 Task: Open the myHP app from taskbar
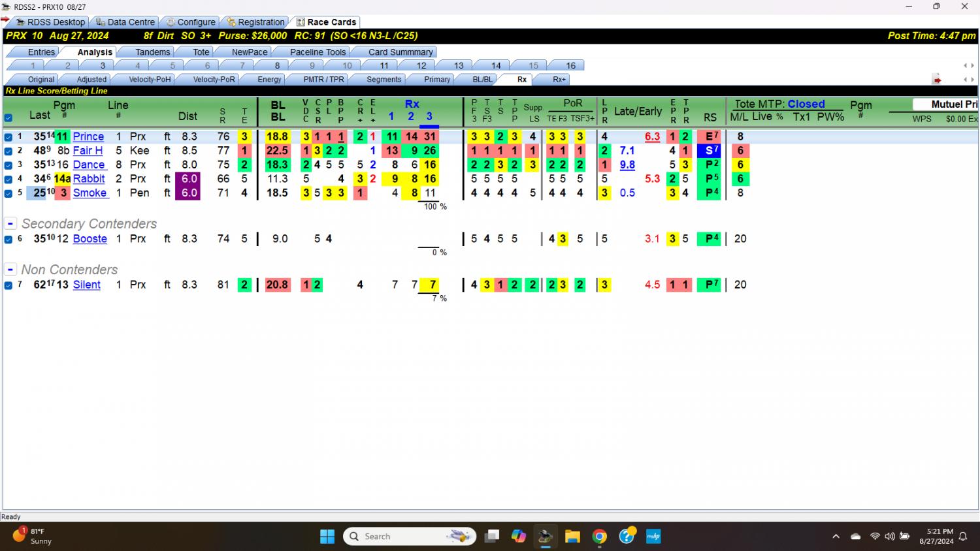(x=653, y=537)
